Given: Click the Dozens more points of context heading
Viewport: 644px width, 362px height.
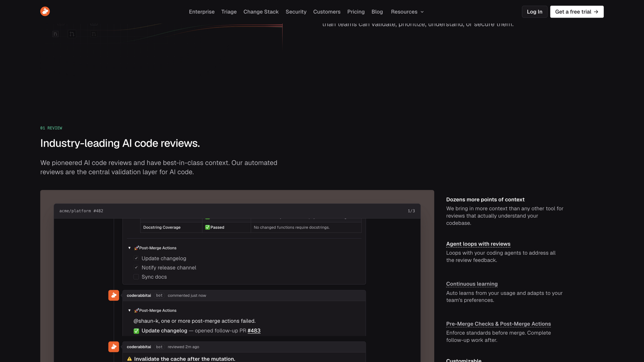Looking at the screenshot, I should point(485,199).
